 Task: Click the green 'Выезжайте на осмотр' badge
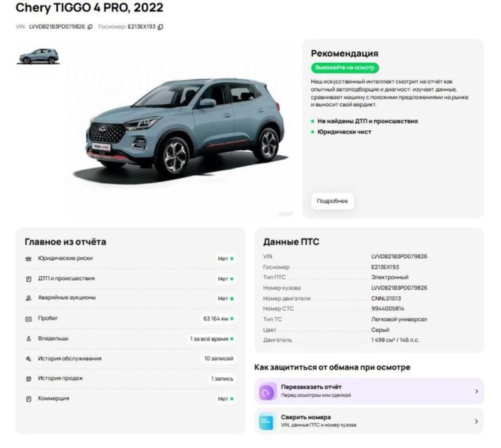[x=344, y=68]
